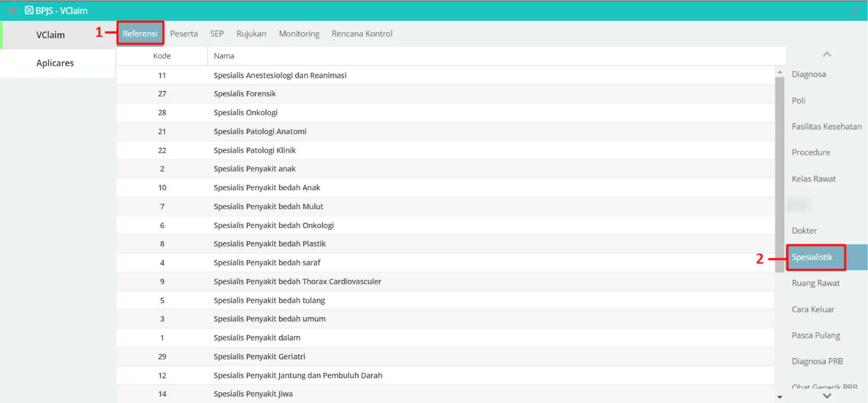The height and width of the screenshot is (403, 868).
Task: Open the Diagnosa reference list
Action: (809, 74)
